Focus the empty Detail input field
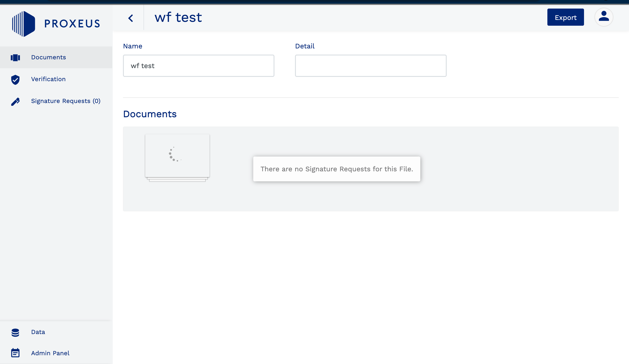 370,66
